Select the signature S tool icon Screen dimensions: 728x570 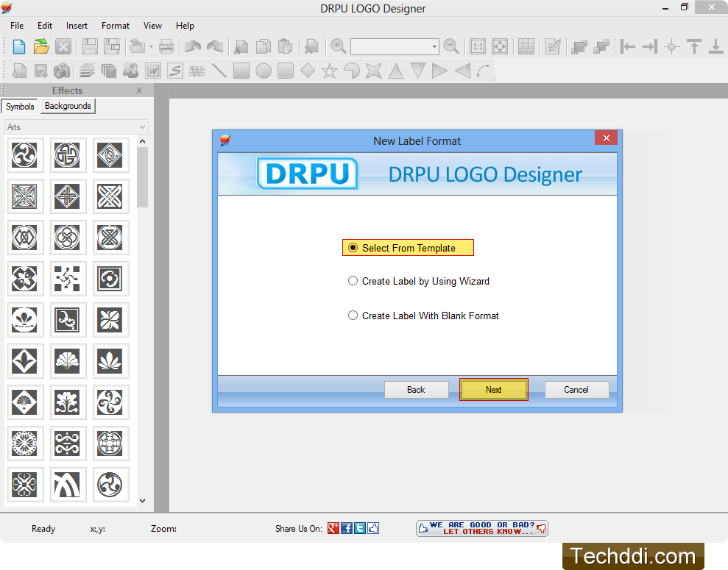[175, 71]
